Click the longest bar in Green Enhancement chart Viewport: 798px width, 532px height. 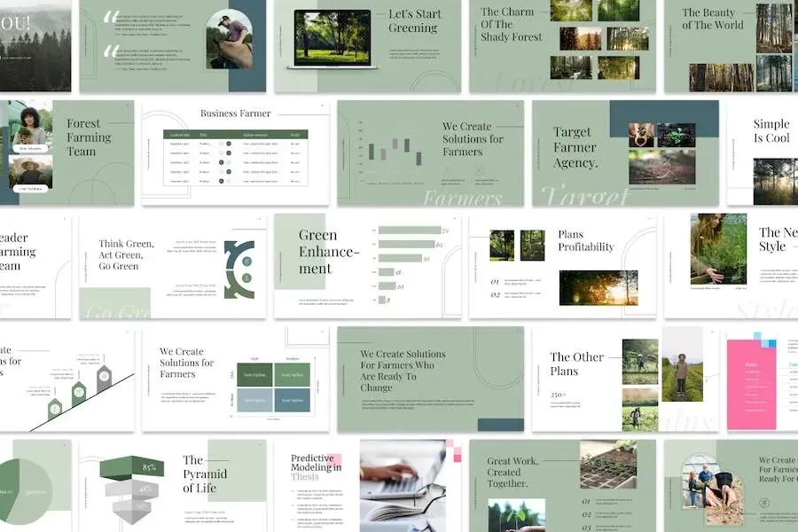pos(410,231)
